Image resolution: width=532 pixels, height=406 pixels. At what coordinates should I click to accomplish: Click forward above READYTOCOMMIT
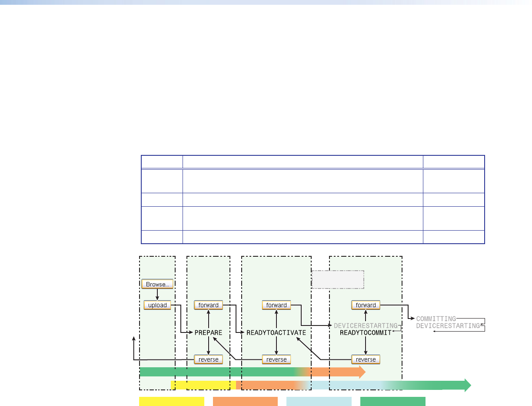[366, 305]
